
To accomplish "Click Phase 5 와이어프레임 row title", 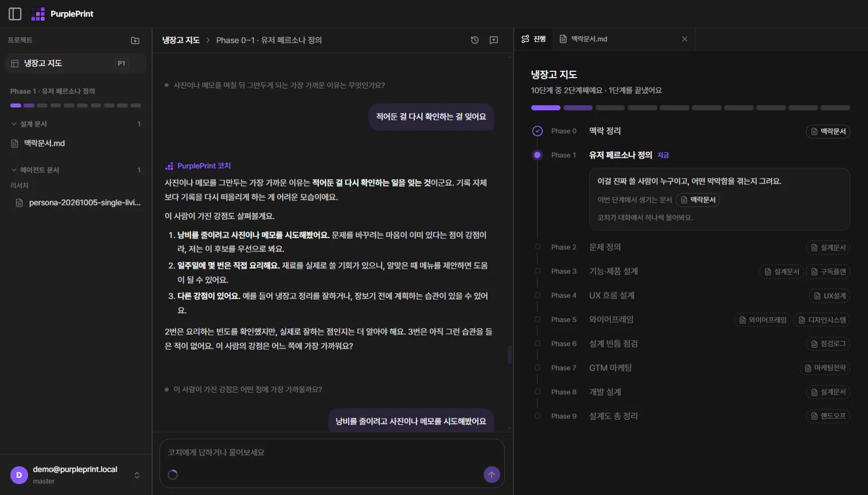I will [612, 319].
